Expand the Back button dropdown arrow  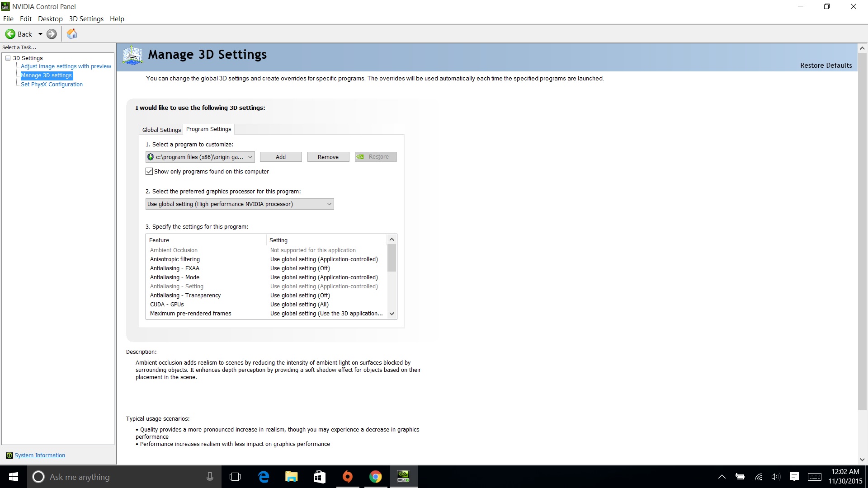(x=40, y=34)
